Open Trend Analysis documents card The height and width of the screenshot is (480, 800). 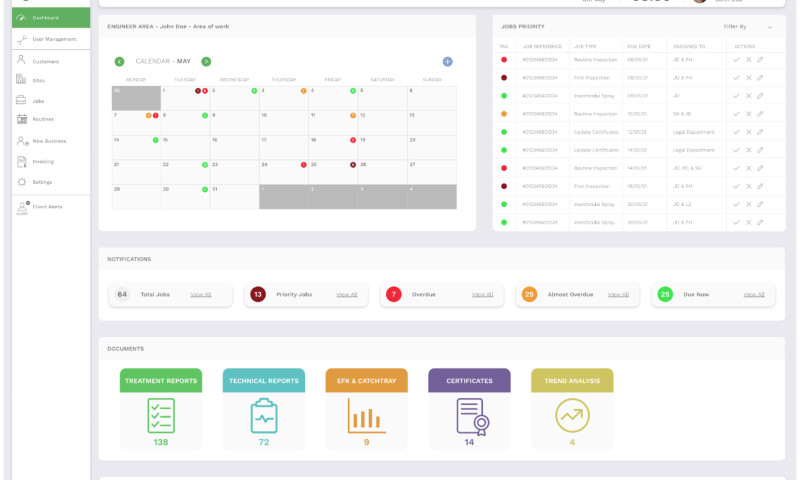[x=572, y=409]
